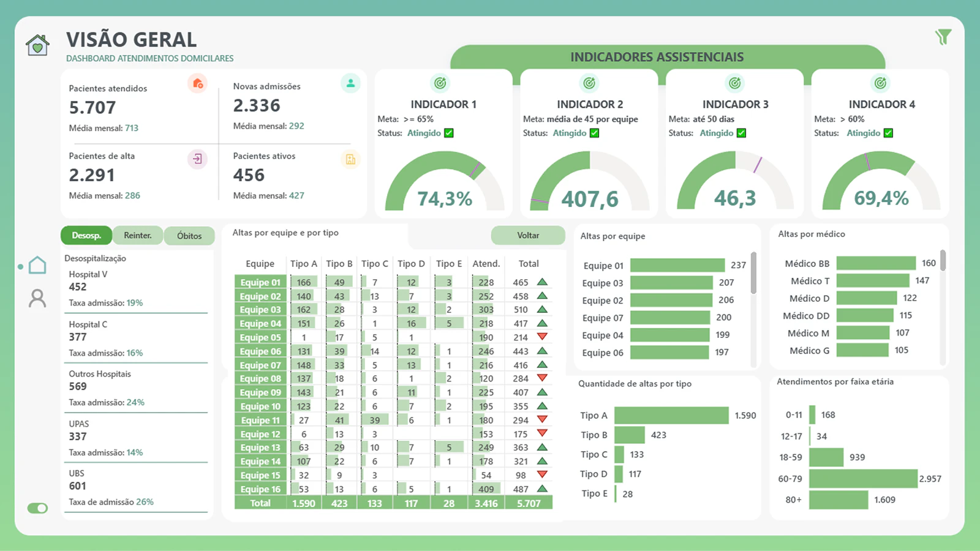Switch to the Reinter. tab
This screenshot has width=980, height=551.
pos(138,235)
